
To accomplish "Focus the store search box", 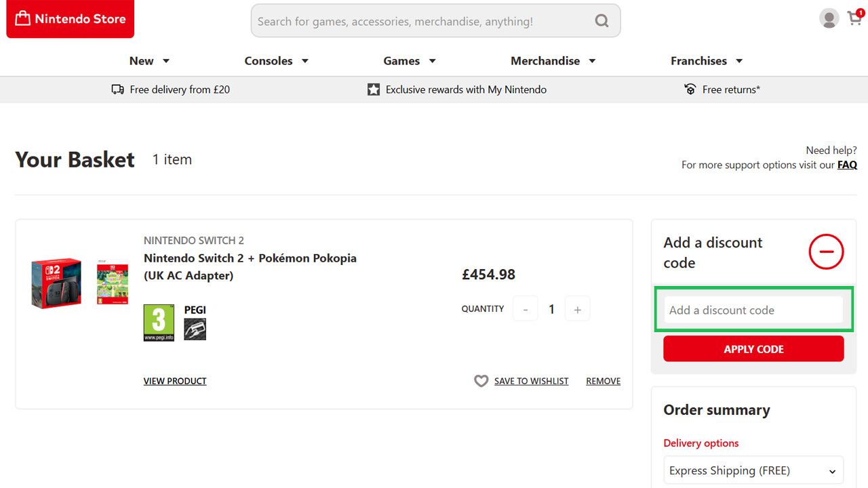I will pos(435,21).
